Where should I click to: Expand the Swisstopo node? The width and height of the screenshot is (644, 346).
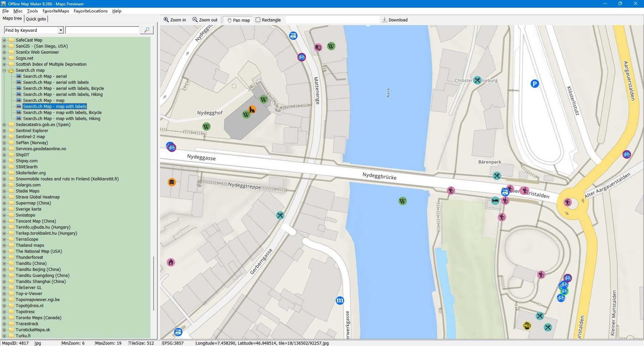pyautogui.click(x=4, y=215)
